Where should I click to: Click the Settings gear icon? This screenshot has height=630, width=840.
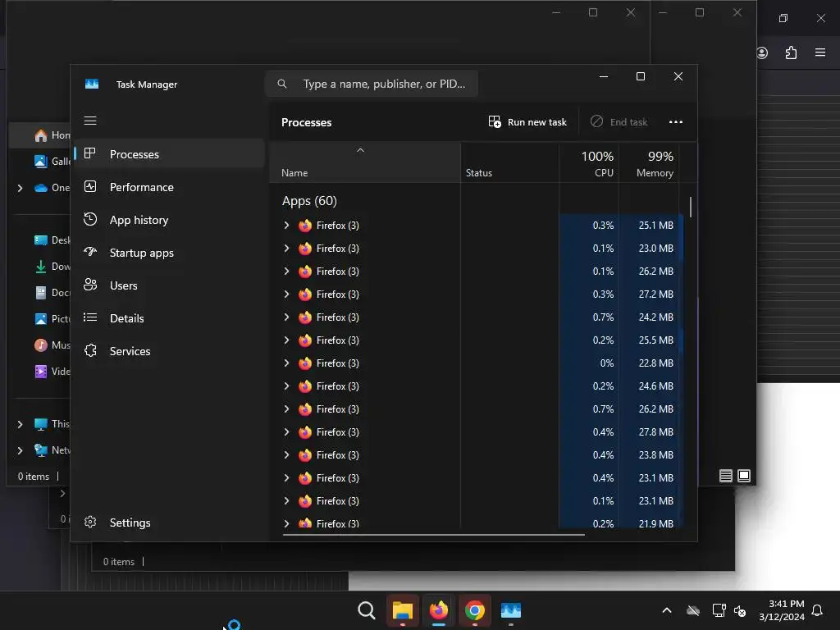(90, 522)
